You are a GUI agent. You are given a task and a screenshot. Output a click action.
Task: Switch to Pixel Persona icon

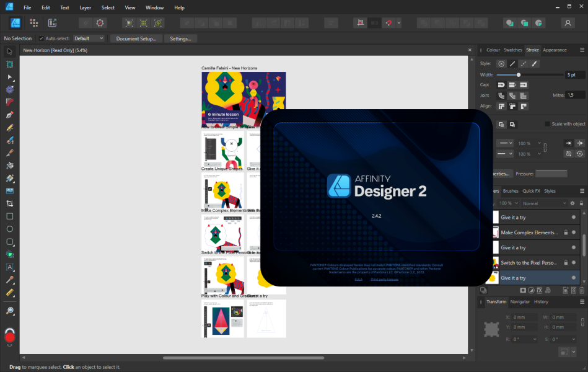[33, 23]
